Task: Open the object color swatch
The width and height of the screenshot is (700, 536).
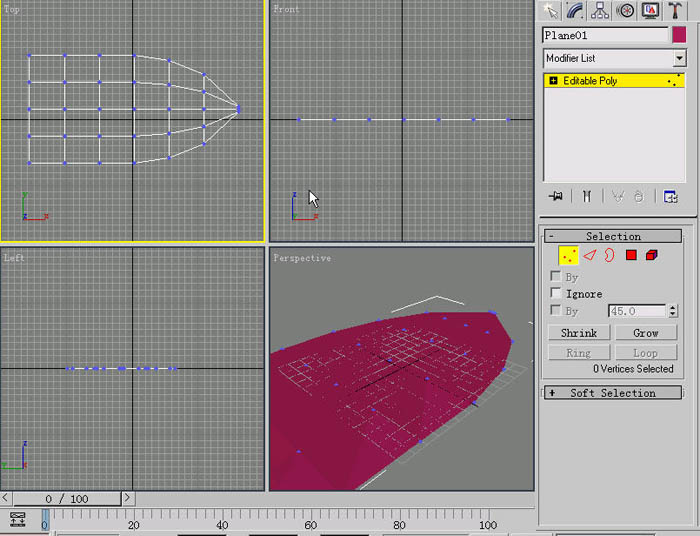Action: (679, 35)
